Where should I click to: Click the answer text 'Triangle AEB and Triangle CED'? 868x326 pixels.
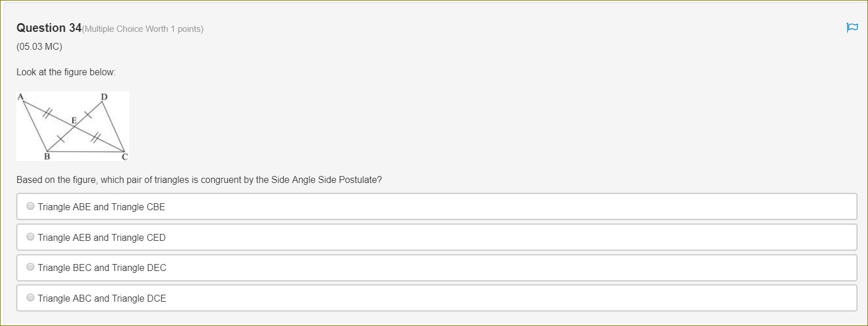101,237
